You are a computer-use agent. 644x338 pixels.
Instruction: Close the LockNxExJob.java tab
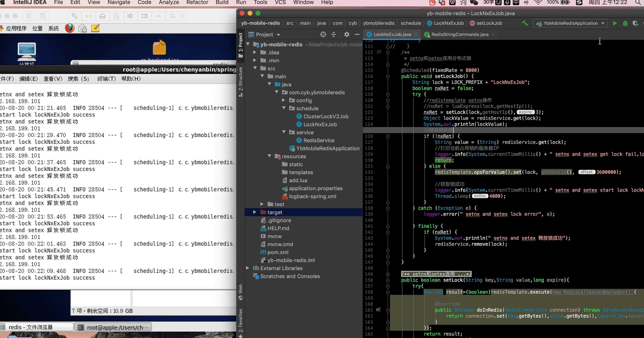pyautogui.click(x=416, y=34)
